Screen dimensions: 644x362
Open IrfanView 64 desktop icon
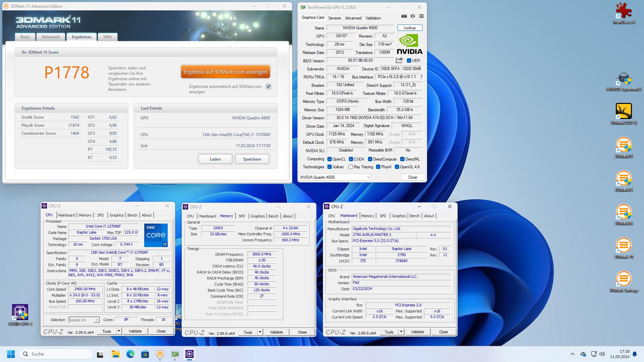(624, 13)
